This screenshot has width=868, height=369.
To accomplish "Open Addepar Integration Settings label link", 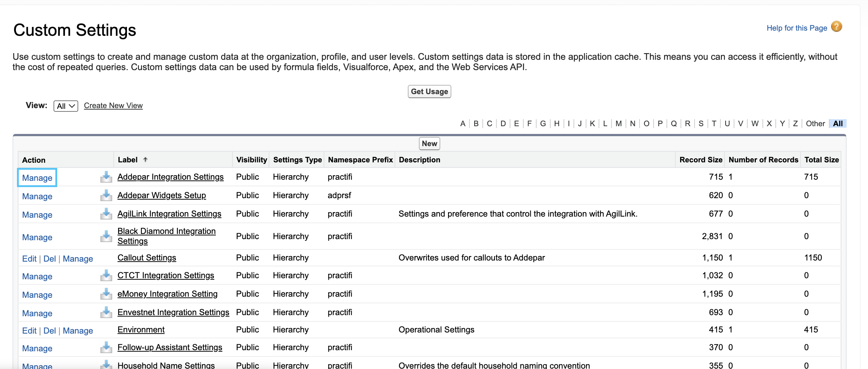I will (170, 177).
